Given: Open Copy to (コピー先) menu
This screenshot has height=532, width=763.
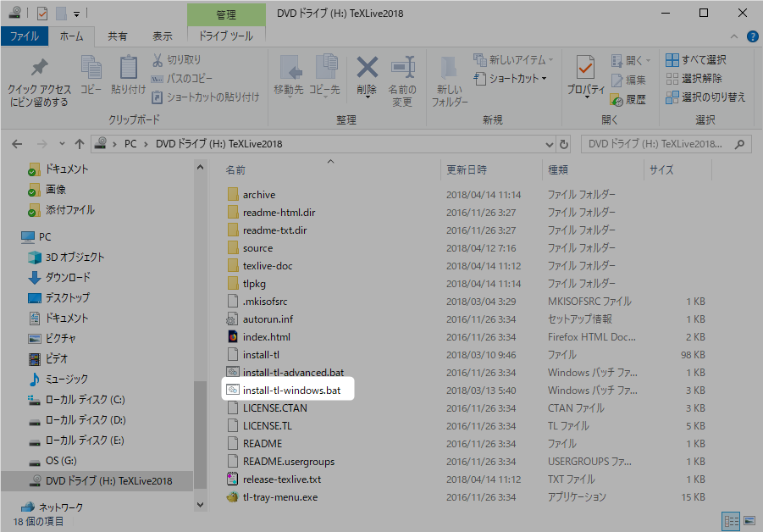Looking at the screenshot, I should point(324,75).
